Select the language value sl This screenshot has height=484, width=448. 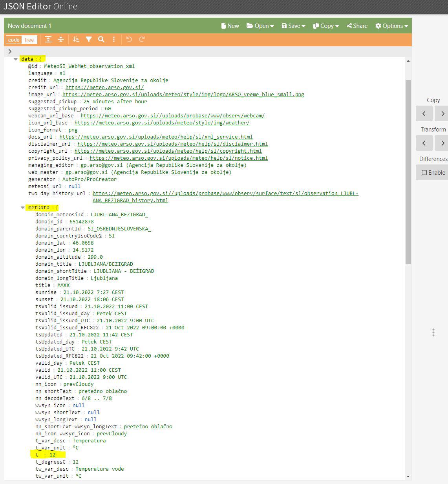[x=62, y=73]
